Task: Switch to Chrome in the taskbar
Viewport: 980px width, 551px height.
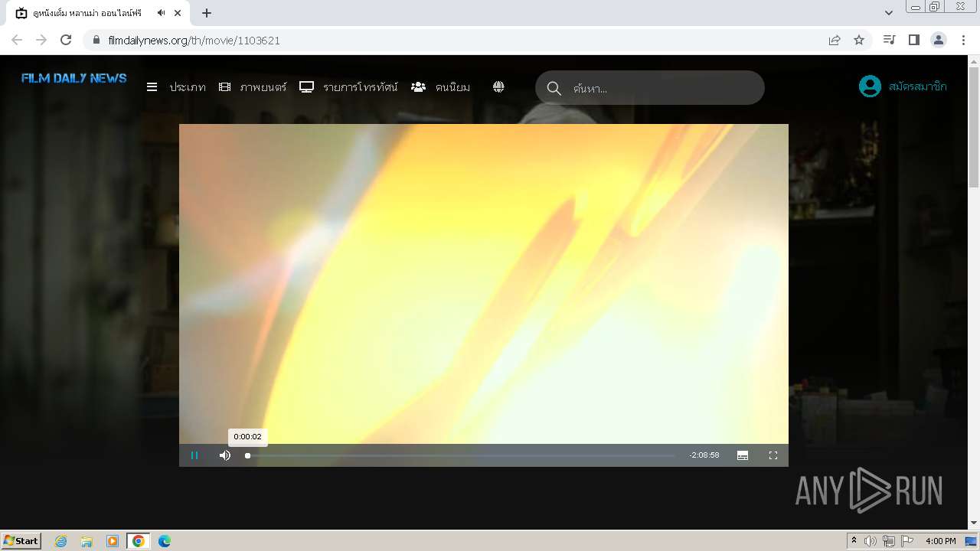Action: pos(139,541)
